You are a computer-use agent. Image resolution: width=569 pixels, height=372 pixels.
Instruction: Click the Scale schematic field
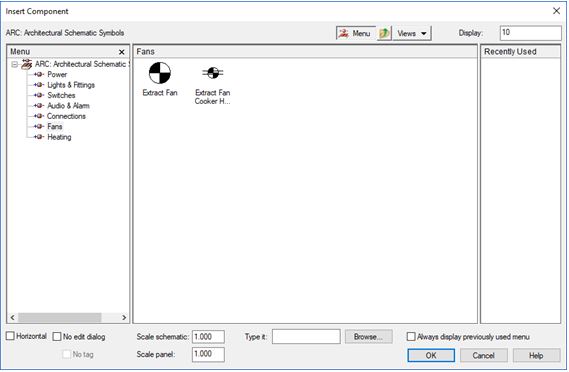point(208,336)
